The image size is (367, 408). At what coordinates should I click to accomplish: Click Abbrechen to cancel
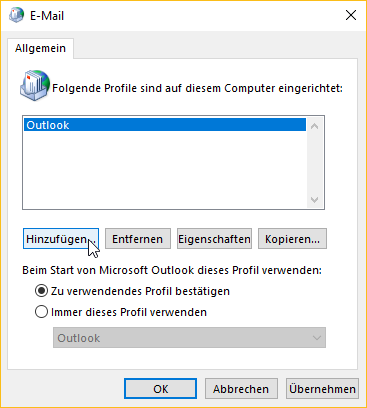click(241, 389)
